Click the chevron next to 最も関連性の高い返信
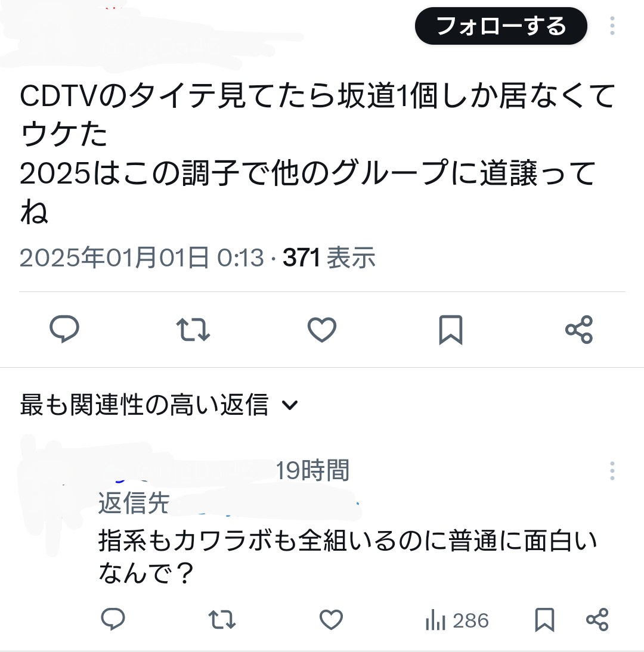The height and width of the screenshot is (652, 644). [x=290, y=405]
